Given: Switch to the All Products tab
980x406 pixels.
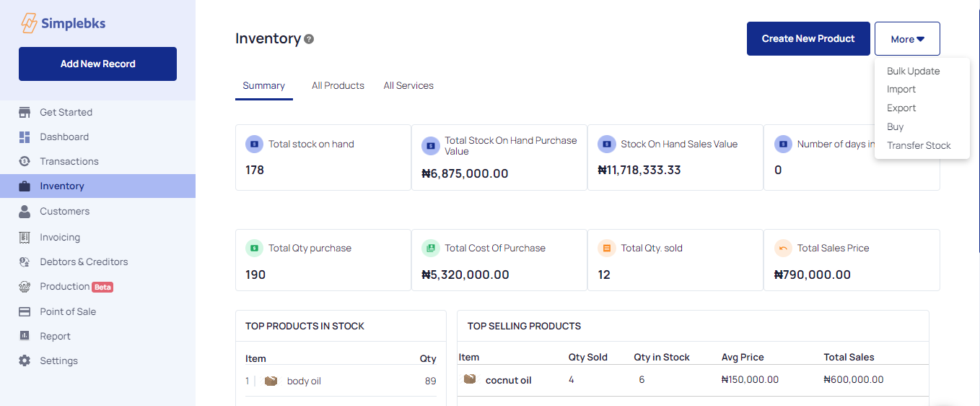Looking at the screenshot, I should (x=338, y=85).
